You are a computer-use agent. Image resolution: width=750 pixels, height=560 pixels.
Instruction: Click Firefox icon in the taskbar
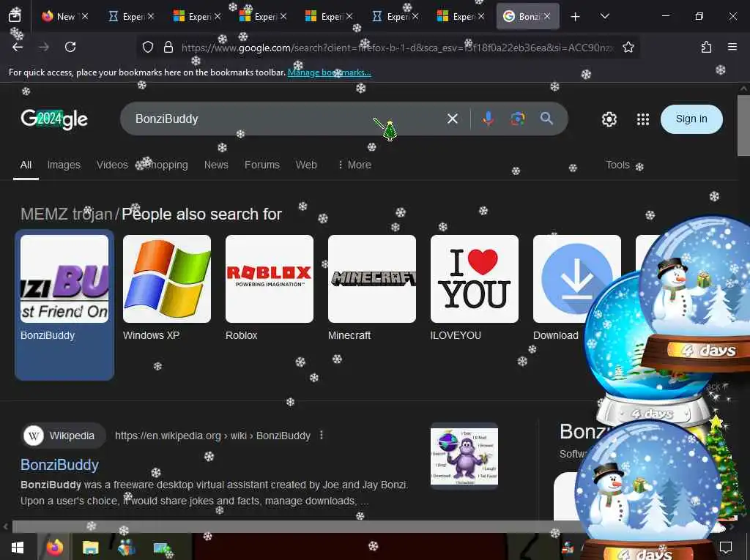54,547
